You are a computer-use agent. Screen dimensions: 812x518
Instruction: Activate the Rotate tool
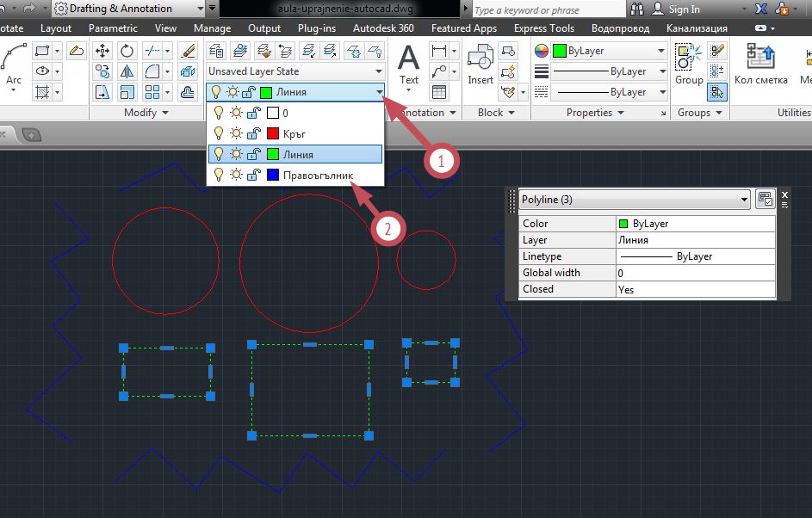click(x=127, y=51)
